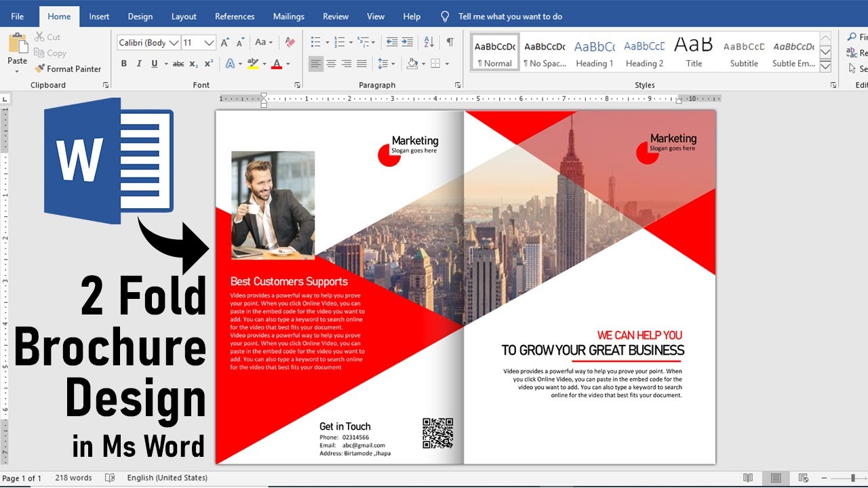Click the man photo in the brochure

[x=273, y=205]
